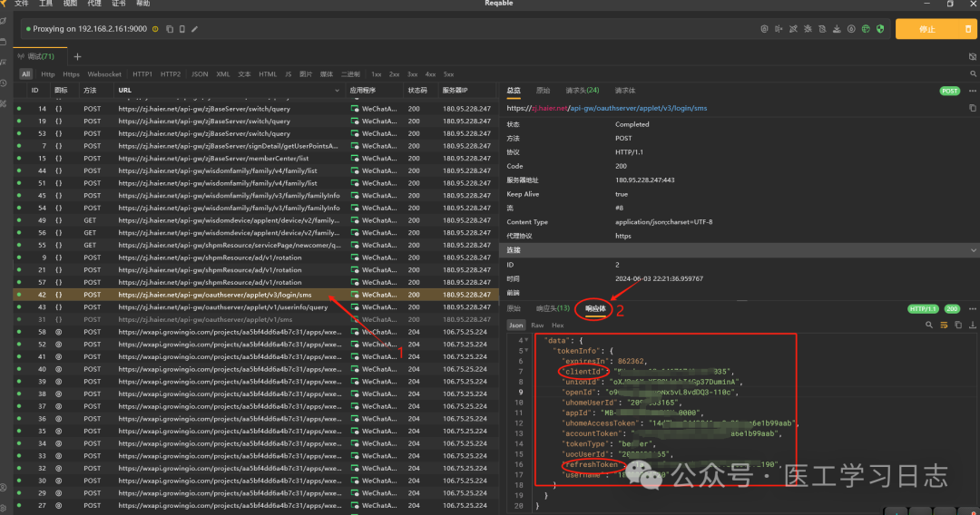The image size is (980, 515).
Task: Select the Hex response view
Action: pos(557,326)
